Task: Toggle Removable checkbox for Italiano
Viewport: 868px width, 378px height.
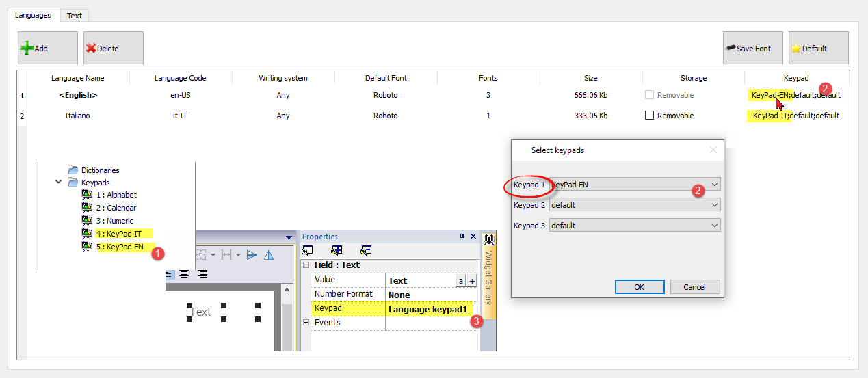Action: 650,116
